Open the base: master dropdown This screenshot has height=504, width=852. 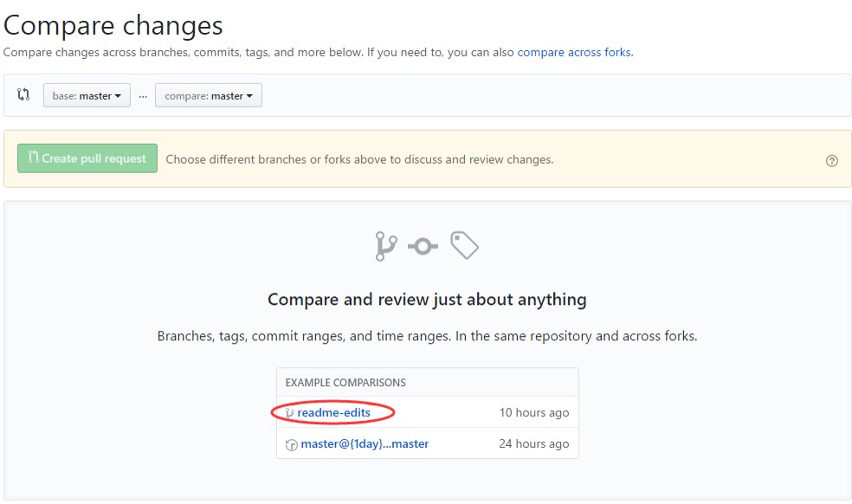[x=87, y=96]
